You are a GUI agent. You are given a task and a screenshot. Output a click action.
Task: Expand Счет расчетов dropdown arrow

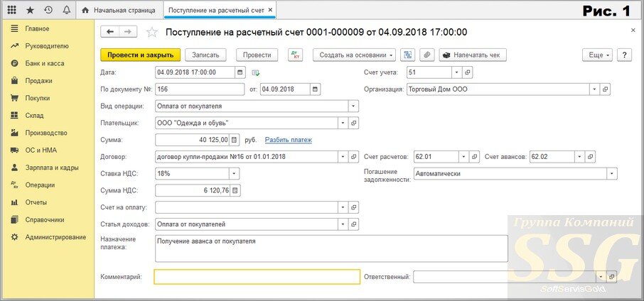point(464,157)
